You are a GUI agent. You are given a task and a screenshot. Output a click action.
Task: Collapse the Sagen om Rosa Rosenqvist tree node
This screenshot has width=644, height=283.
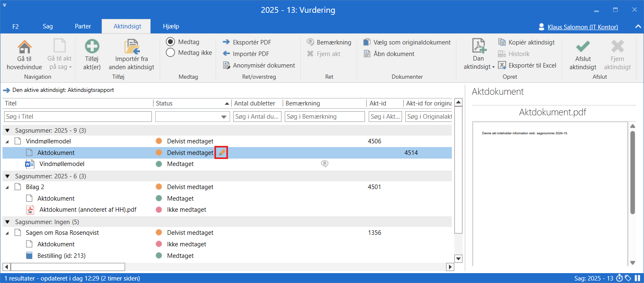8,233
